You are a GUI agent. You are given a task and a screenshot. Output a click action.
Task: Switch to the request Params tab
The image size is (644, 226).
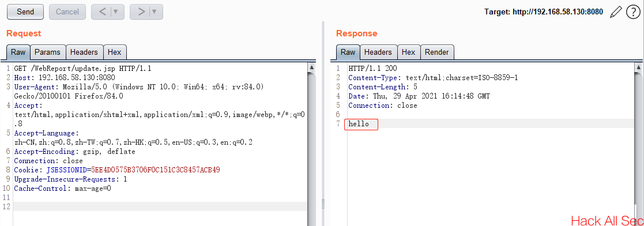(x=48, y=52)
